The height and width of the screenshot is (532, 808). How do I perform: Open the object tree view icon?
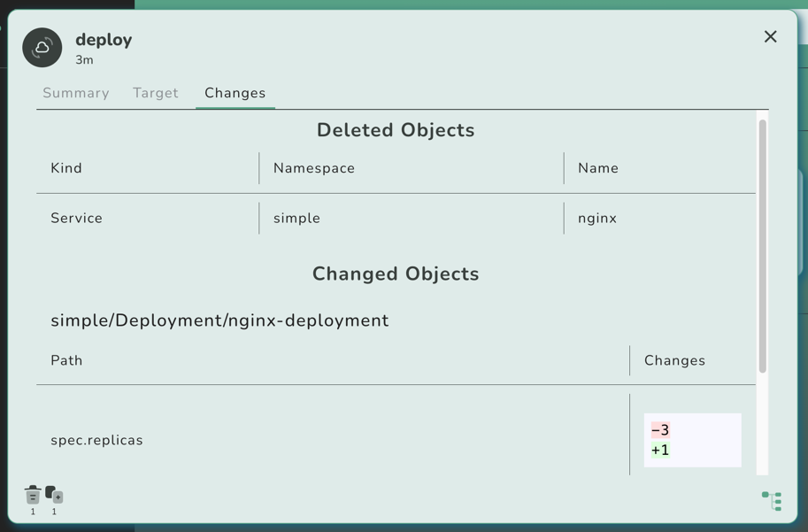tap(772, 501)
